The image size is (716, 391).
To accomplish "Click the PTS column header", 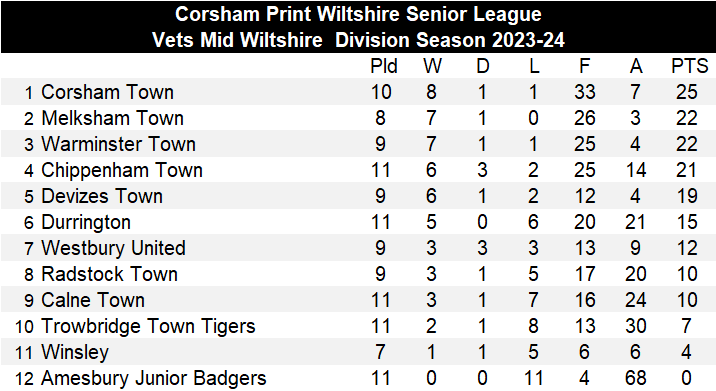I will coord(689,66).
